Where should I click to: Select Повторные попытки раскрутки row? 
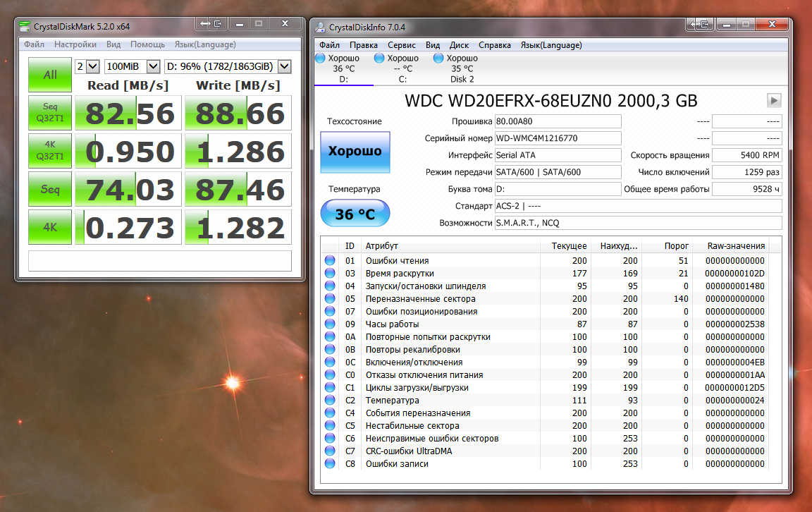click(545, 337)
